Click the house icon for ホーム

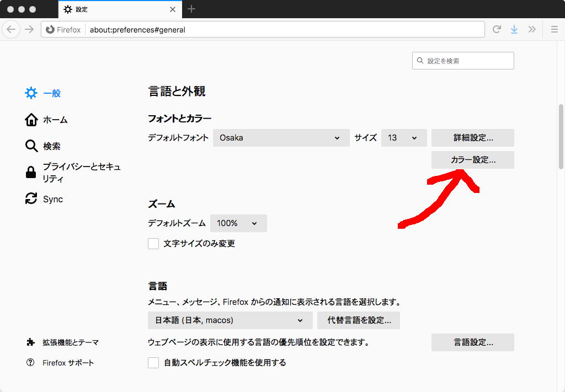[31, 120]
